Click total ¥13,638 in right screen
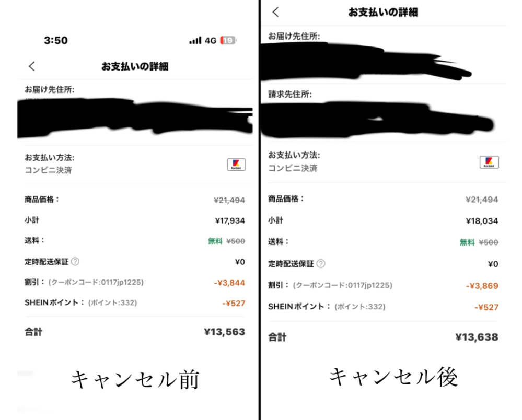522x420 pixels. coord(477,337)
